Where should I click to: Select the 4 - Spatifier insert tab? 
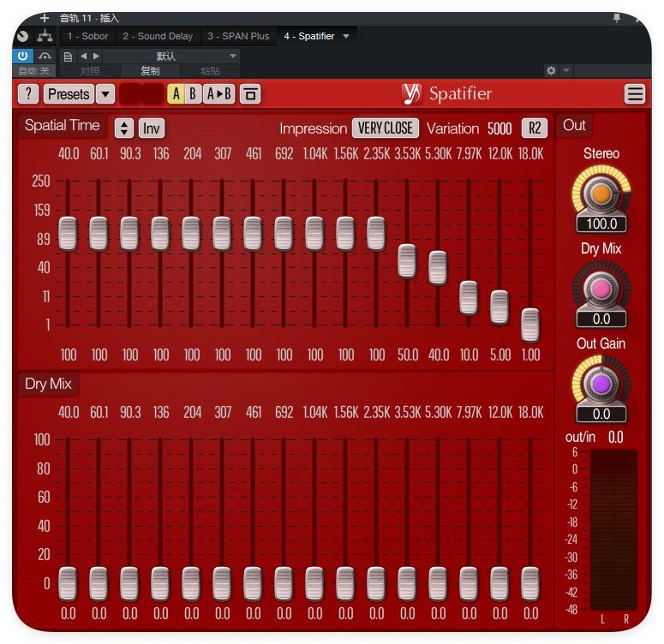(x=309, y=36)
